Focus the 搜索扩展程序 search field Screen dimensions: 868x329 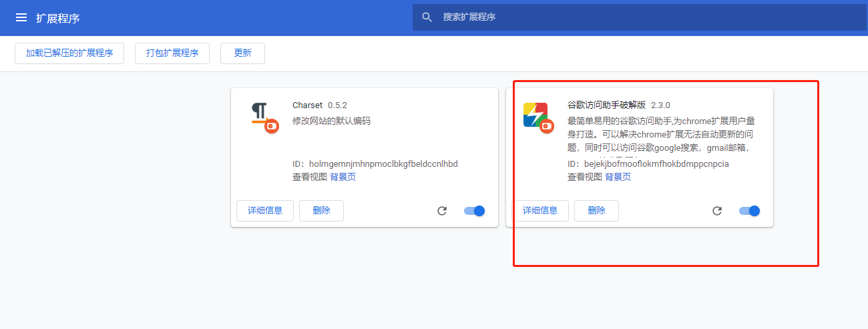pos(640,17)
